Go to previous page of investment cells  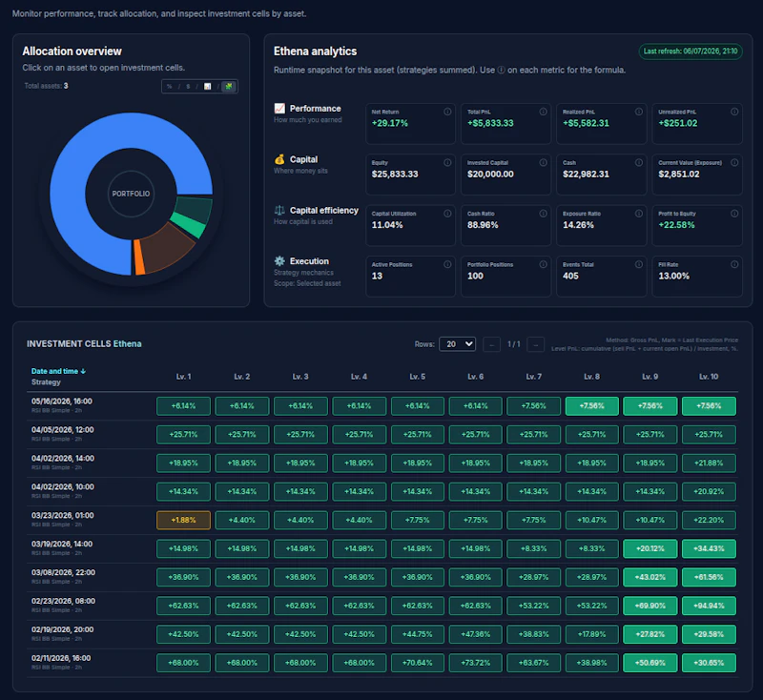click(491, 344)
